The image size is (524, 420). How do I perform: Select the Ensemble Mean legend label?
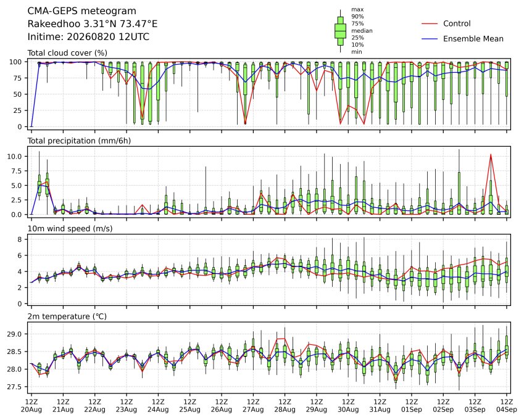pyautogui.click(x=473, y=39)
